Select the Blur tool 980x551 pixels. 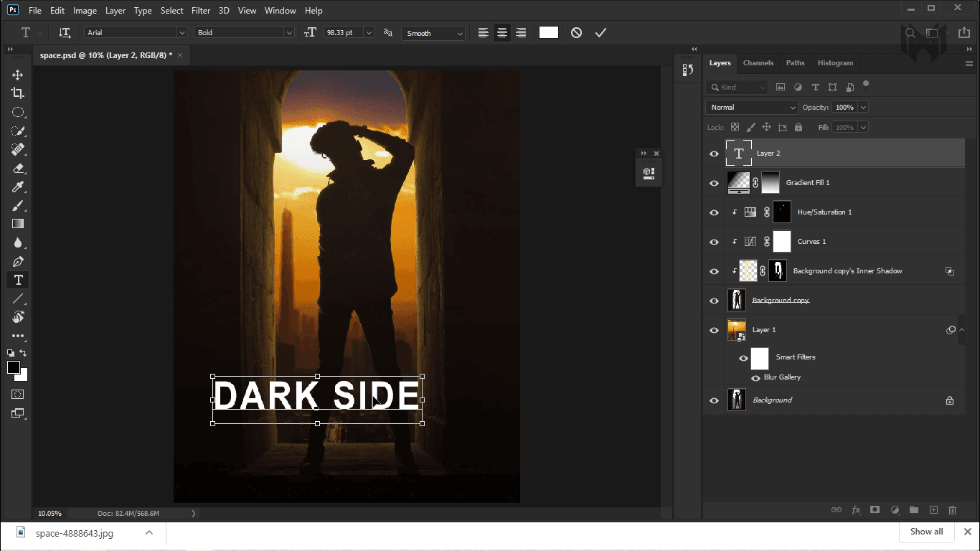[18, 242]
